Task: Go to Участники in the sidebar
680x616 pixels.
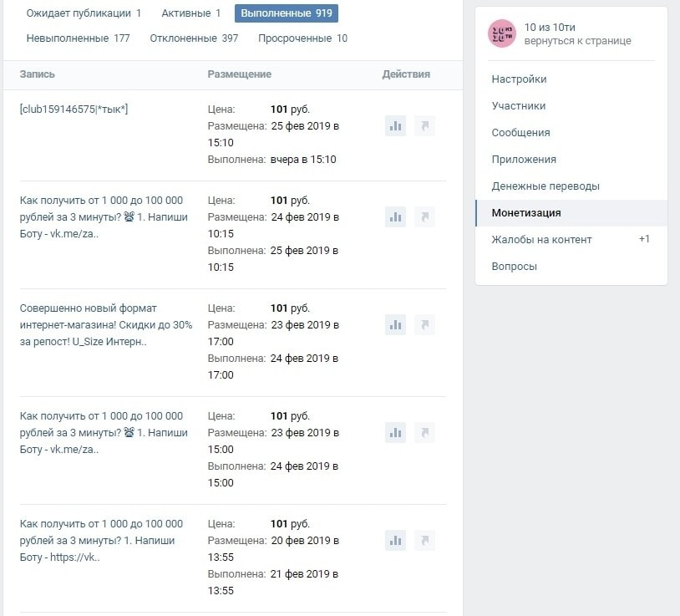Action: [519, 106]
